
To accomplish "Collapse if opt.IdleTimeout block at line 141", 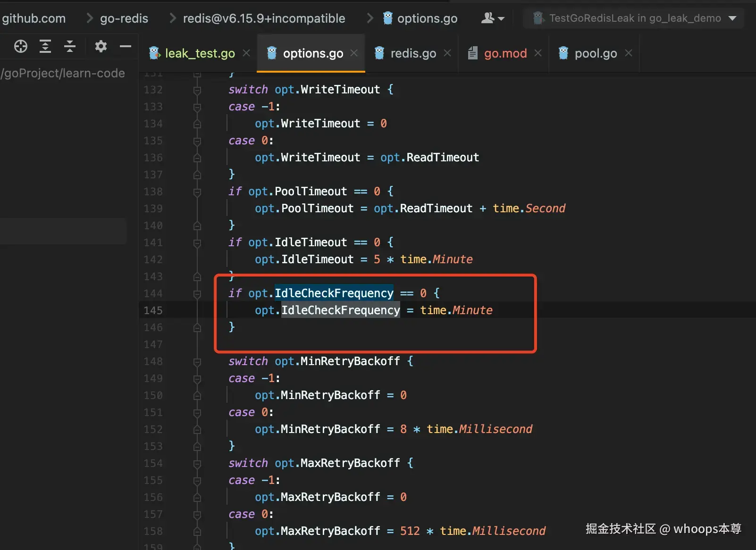I will (197, 243).
